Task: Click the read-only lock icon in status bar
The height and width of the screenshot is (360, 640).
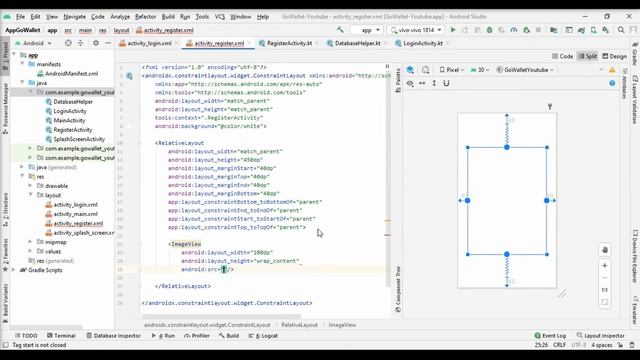Action: tap(620, 345)
